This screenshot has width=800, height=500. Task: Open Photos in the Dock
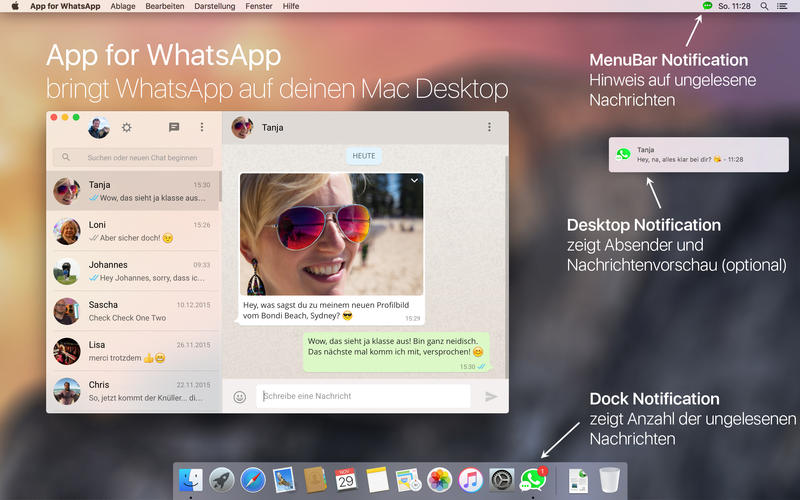(x=440, y=480)
